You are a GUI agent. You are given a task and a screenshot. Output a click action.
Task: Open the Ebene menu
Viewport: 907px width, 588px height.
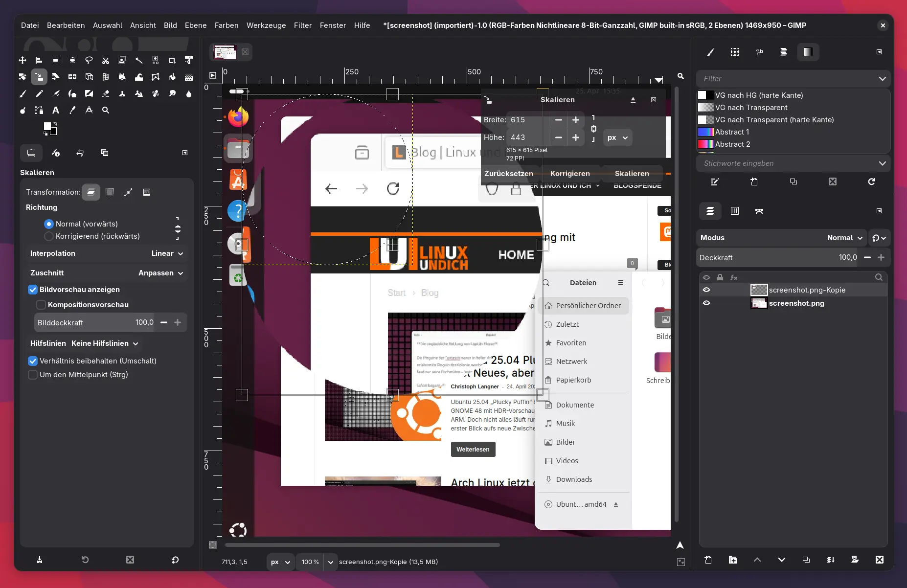[196, 25]
